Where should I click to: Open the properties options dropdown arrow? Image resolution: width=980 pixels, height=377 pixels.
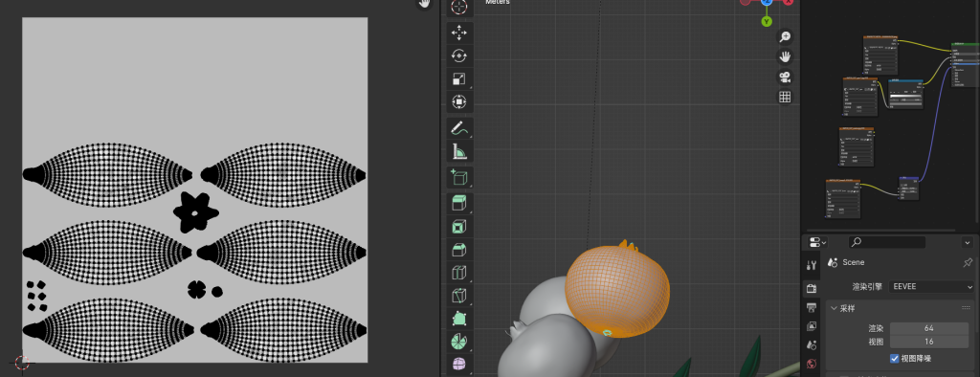click(968, 242)
